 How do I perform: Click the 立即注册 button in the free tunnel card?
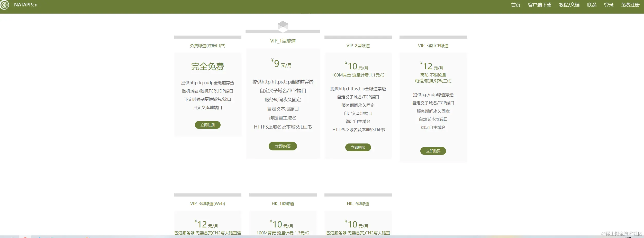tap(208, 125)
